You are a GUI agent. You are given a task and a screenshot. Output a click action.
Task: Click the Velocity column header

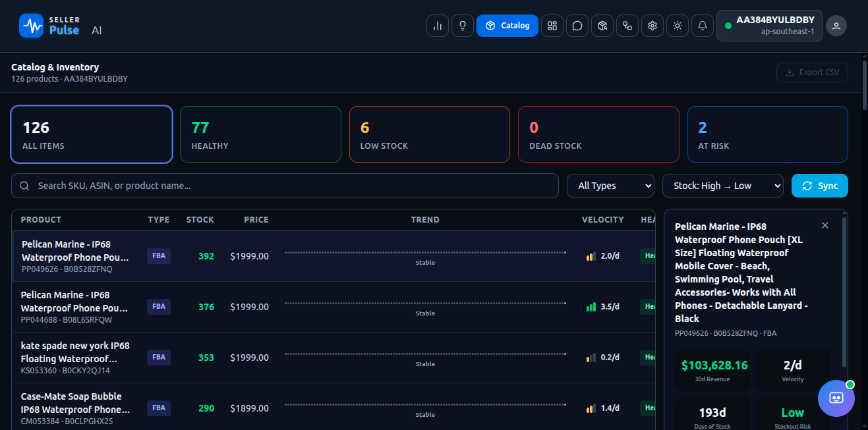pos(603,220)
